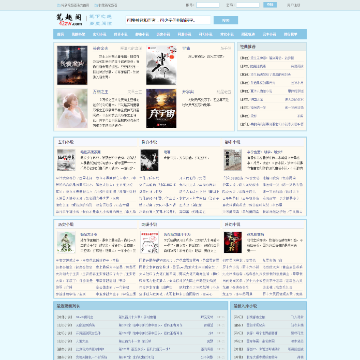Focus the novel search box
The width and height of the screenshot is (360, 360).
(x=168, y=20)
